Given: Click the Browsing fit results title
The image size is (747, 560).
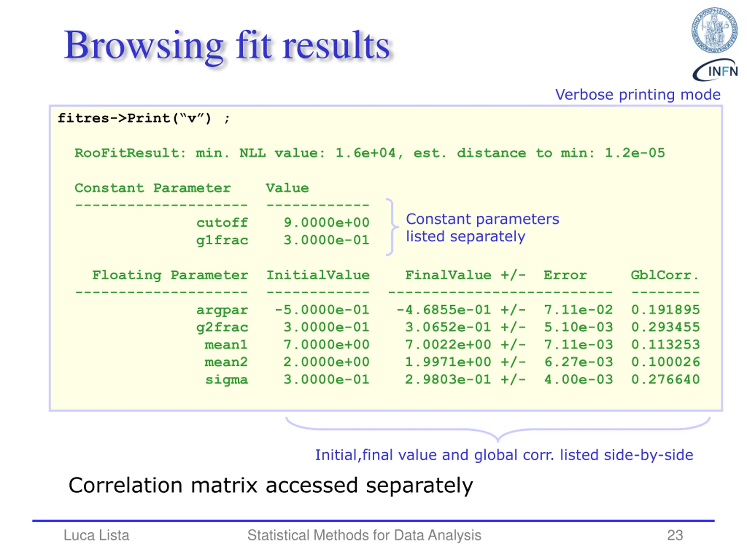Looking at the screenshot, I should click(227, 45).
